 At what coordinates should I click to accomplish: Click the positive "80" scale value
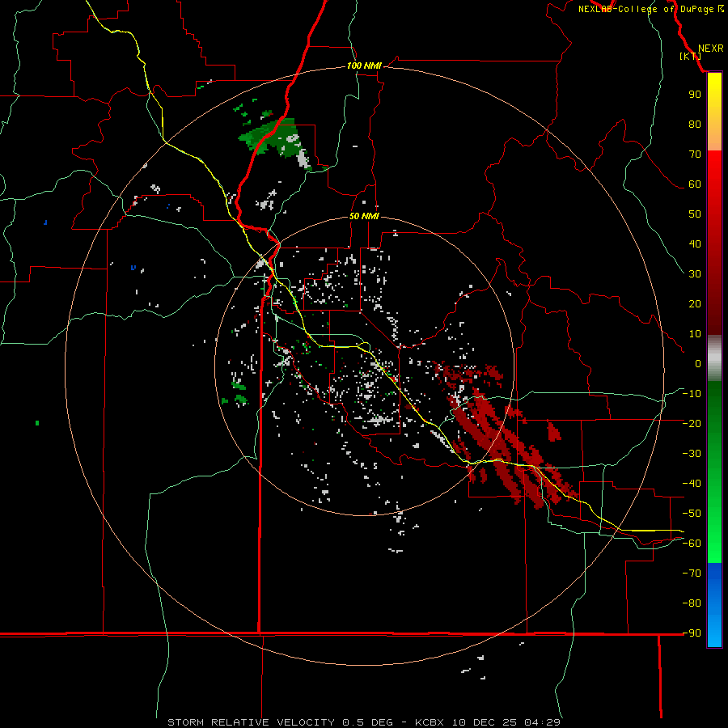coord(695,124)
